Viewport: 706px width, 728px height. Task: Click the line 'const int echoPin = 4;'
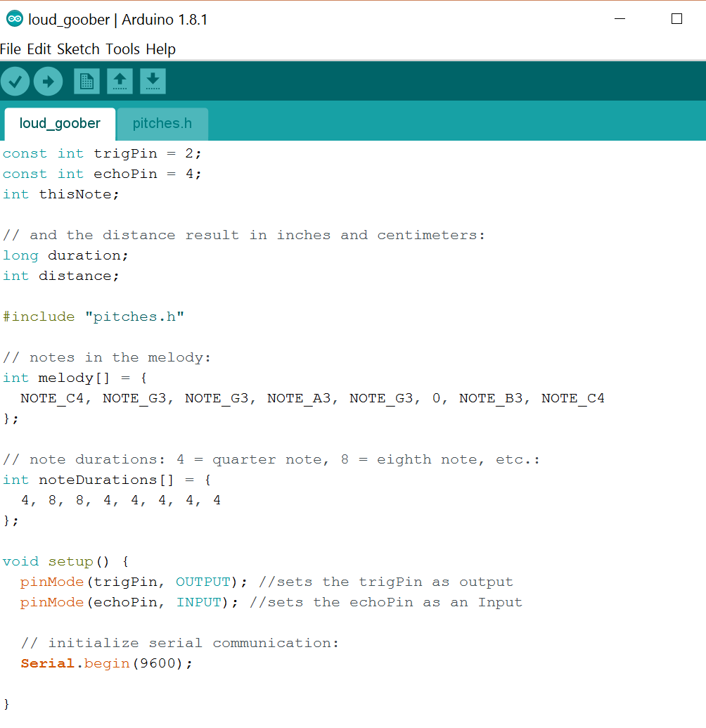pos(102,174)
